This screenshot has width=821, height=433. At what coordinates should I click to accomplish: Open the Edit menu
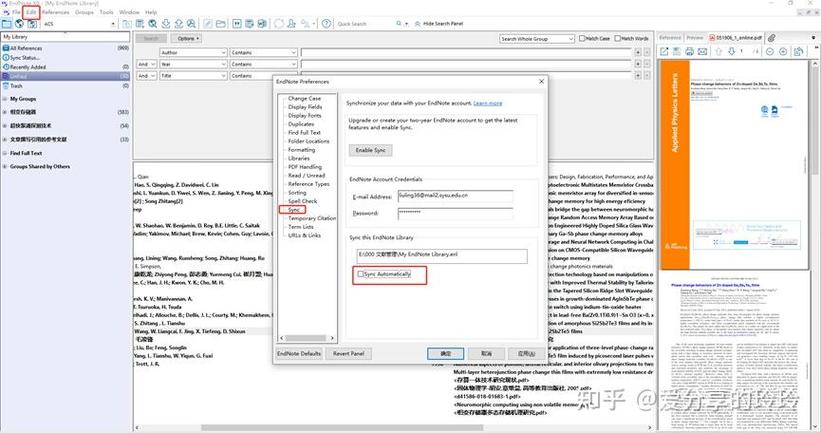tap(31, 12)
